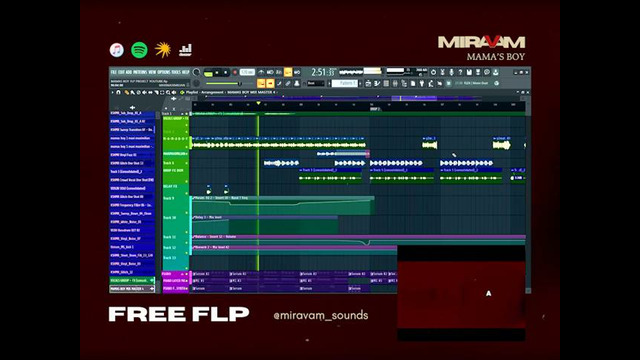Open the playlist snap magnet icon
This screenshot has height=360, width=640.
[118, 92]
